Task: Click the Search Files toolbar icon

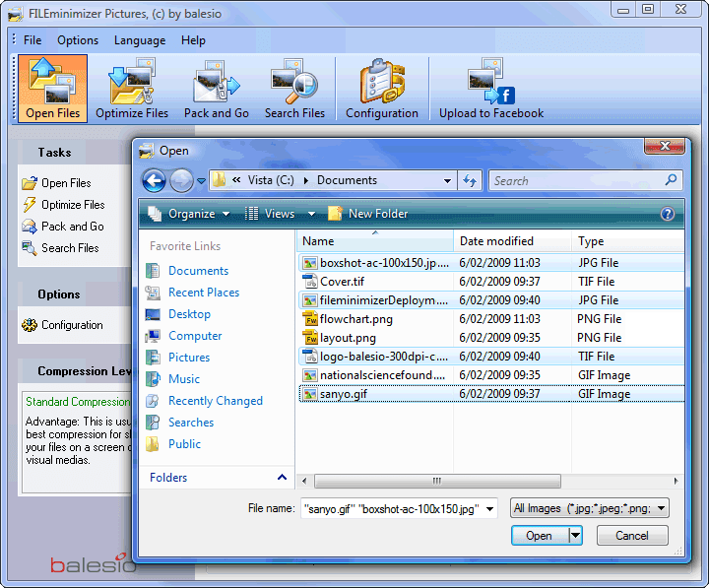Action: pyautogui.click(x=294, y=89)
